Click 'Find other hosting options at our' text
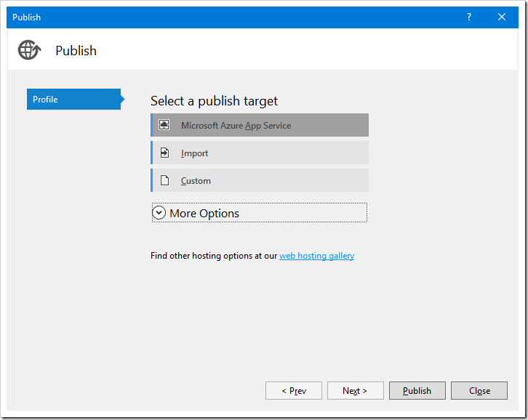Viewport: 528px width, 420px height. (214, 256)
